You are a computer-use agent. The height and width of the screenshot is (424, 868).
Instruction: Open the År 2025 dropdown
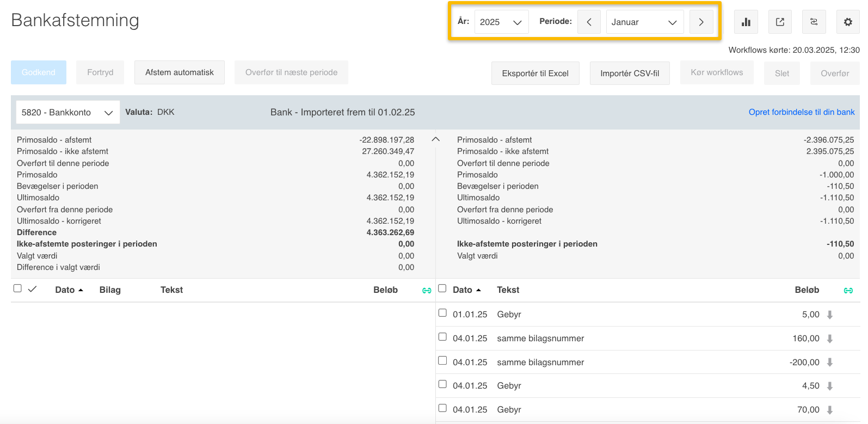[501, 22]
